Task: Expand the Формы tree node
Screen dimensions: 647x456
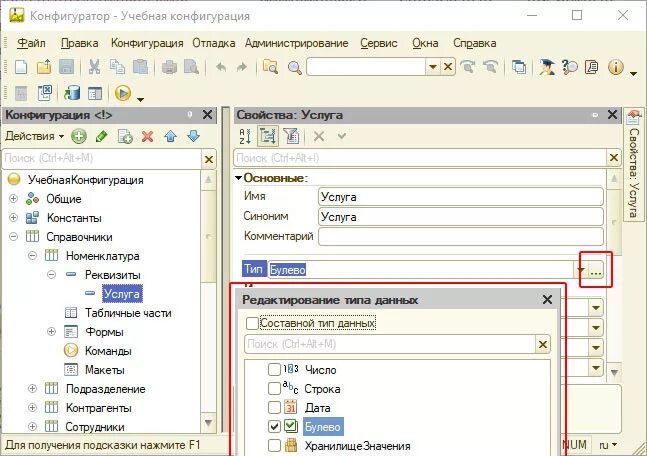Action: 51,331
